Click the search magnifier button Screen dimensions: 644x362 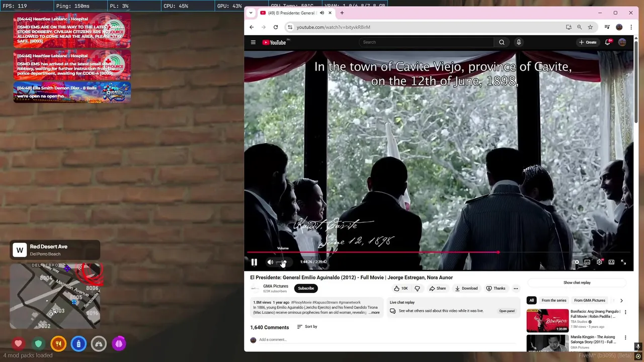502,42
